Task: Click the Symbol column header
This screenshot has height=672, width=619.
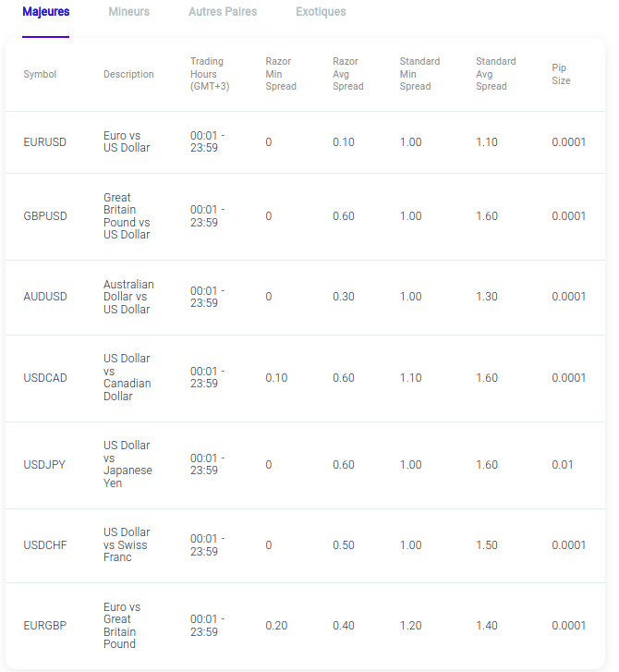Action: [x=40, y=75]
